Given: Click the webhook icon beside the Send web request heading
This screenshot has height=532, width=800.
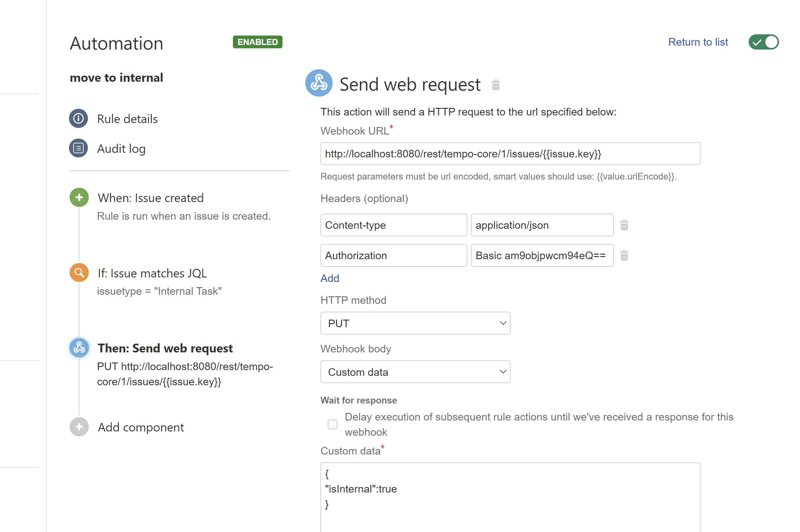Looking at the screenshot, I should (x=319, y=83).
